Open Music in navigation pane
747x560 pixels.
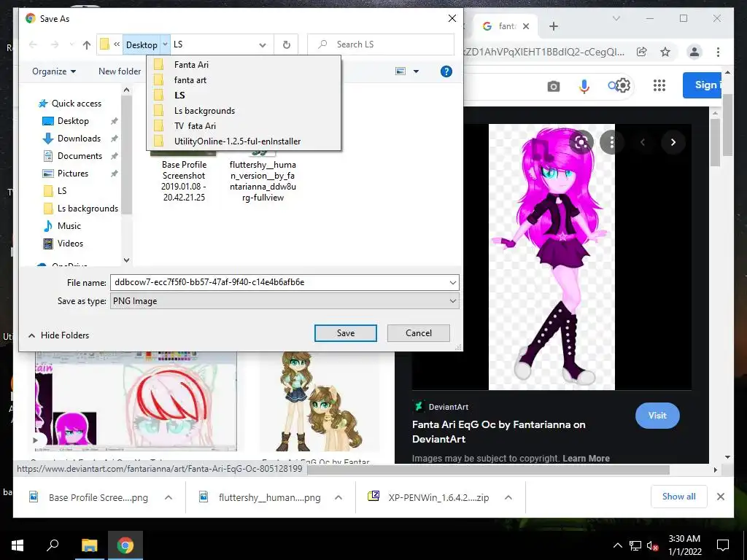(x=69, y=226)
